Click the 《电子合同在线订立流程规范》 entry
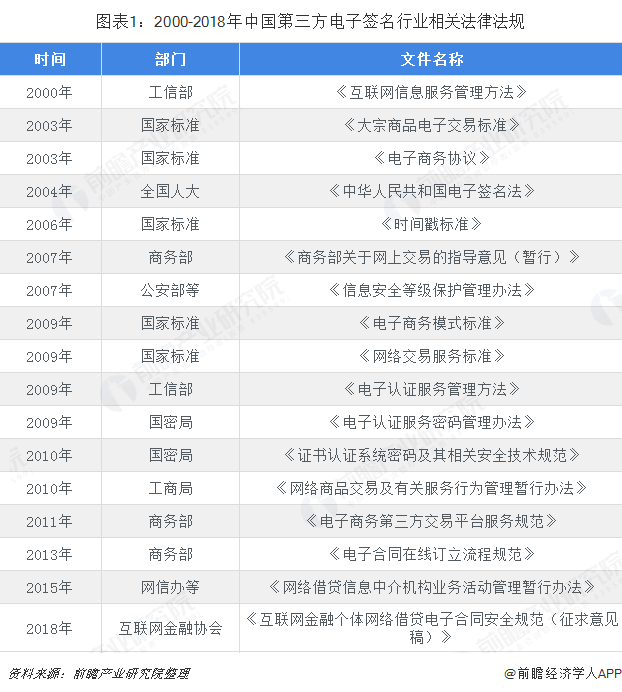The height and width of the screenshot is (692, 622). point(431,554)
